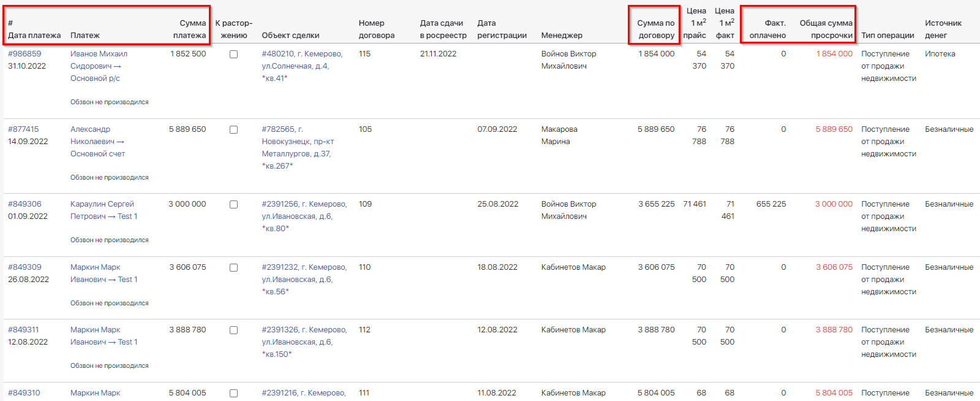The height and width of the screenshot is (401, 980).
Task: Open payment link #986859
Action: tap(24, 54)
